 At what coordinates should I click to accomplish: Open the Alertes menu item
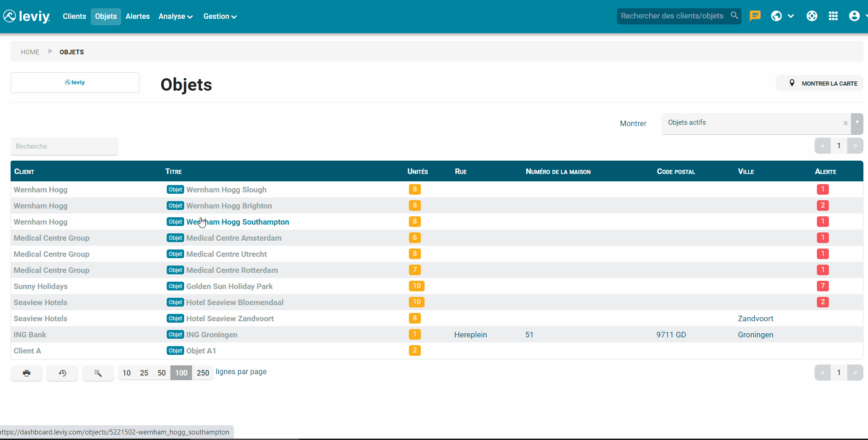coord(138,17)
